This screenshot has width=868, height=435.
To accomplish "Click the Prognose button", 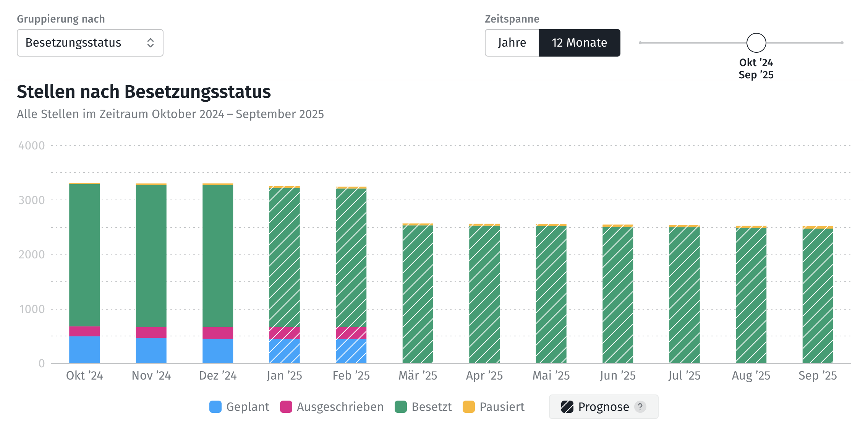I will tap(603, 407).
